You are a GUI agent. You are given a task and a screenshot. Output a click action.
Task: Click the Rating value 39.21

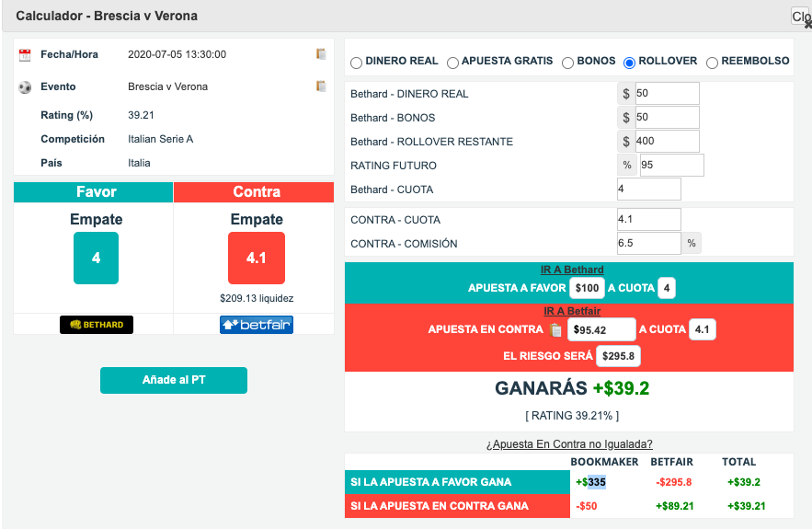pos(141,115)
